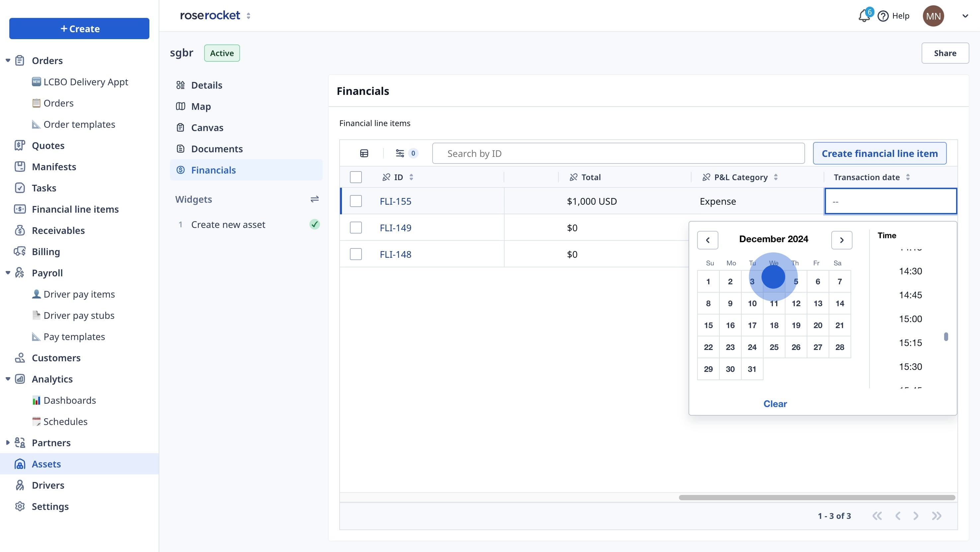Switch to the Documents tab
Image resolution: width=980 pixels, height=552 pixels.
click(x=216, y=149)
